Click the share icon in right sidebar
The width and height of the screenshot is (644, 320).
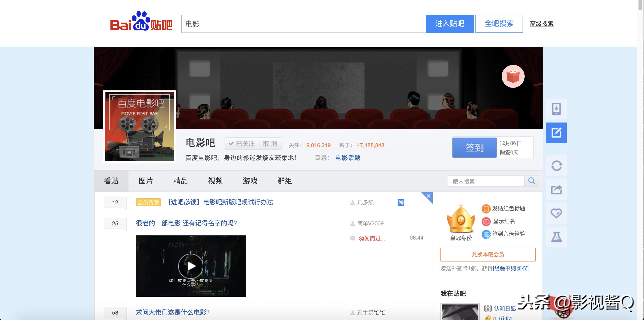[x=556, y=190]
